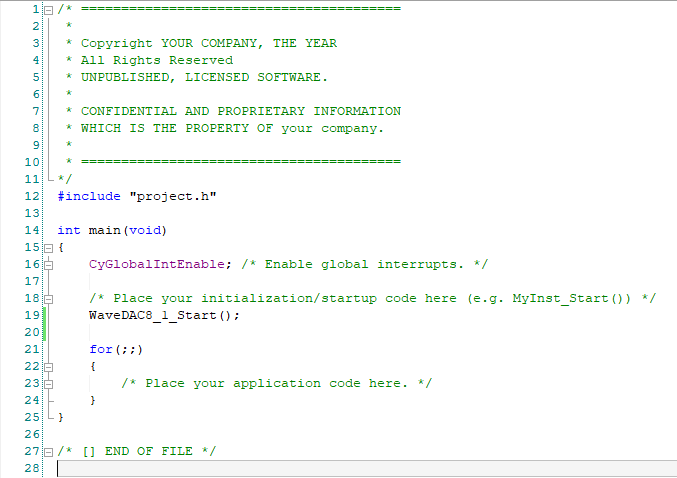Click "[] END OF FILE" comment
This screenshot has height=478, width=677.
(137, 451)
